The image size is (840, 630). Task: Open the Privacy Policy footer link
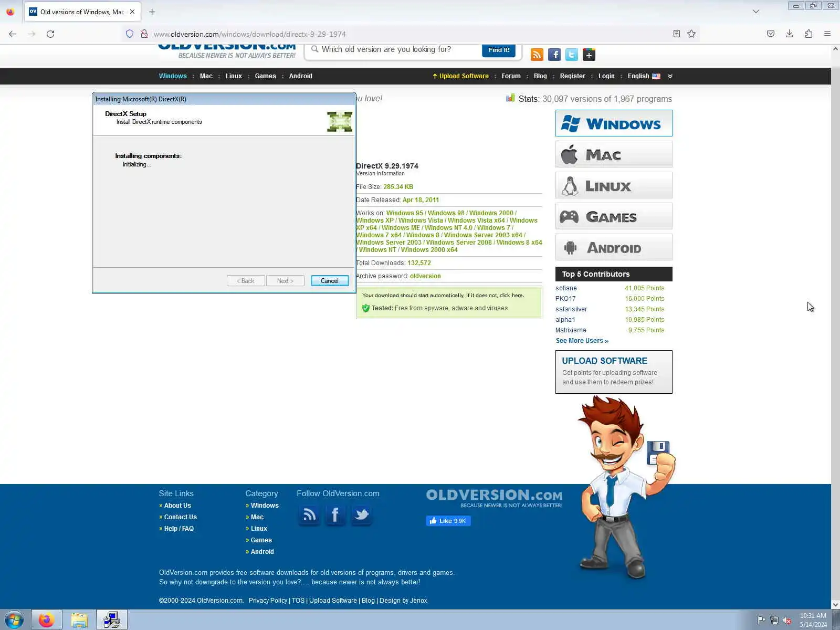click(268, 601)
